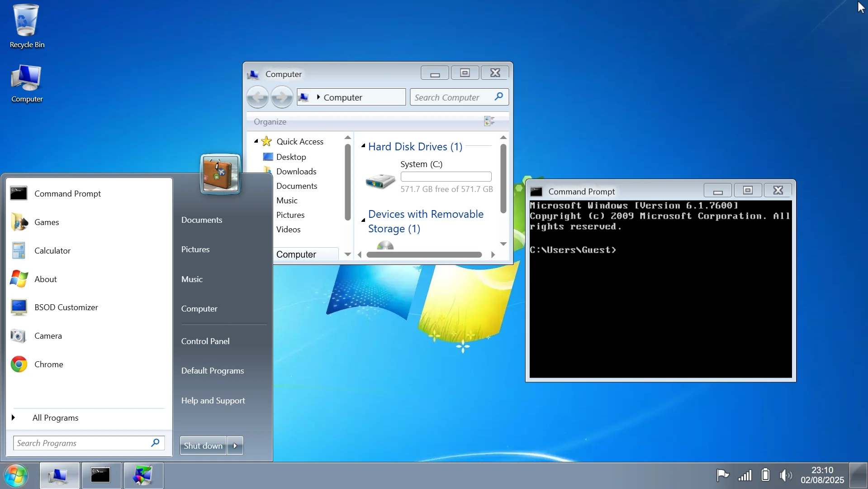Click the Show desktop button on taskbar

coord(858,475)
